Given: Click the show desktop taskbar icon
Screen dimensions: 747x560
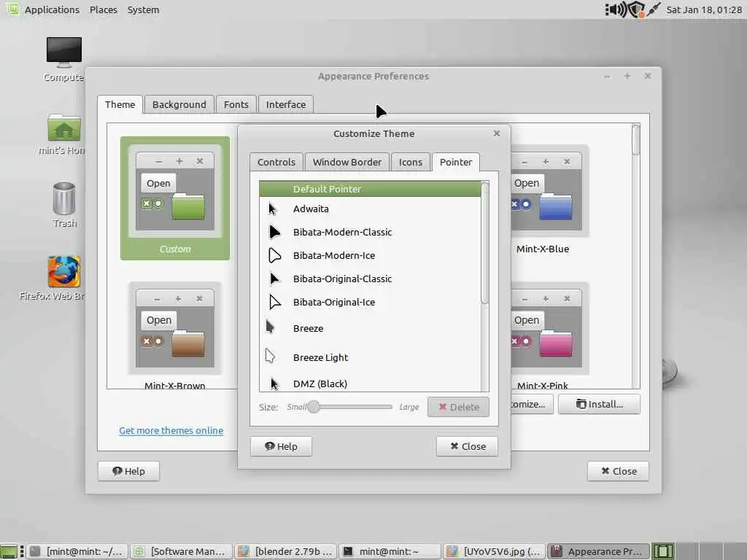Looking at the screenshot, I should (9, 551).
